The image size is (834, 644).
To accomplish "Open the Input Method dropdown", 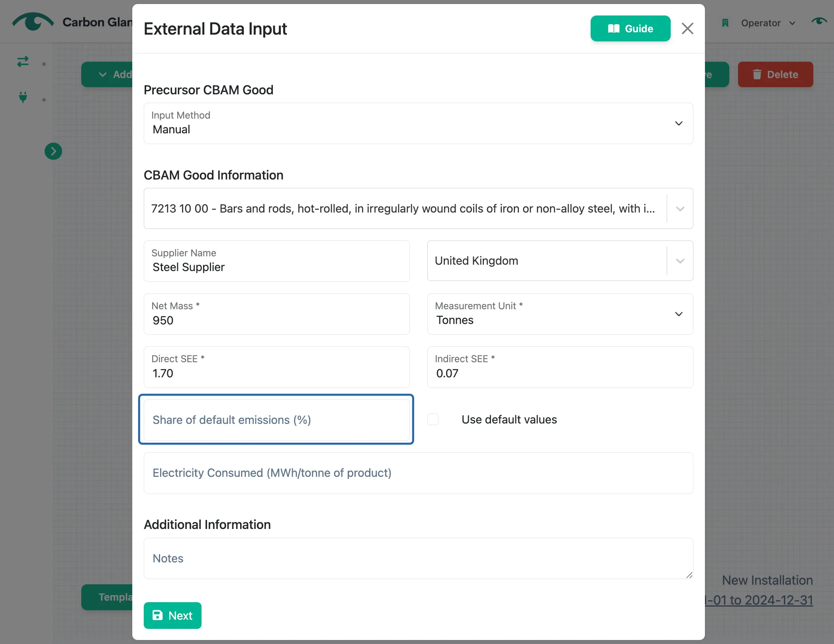I will click(418, 123).
